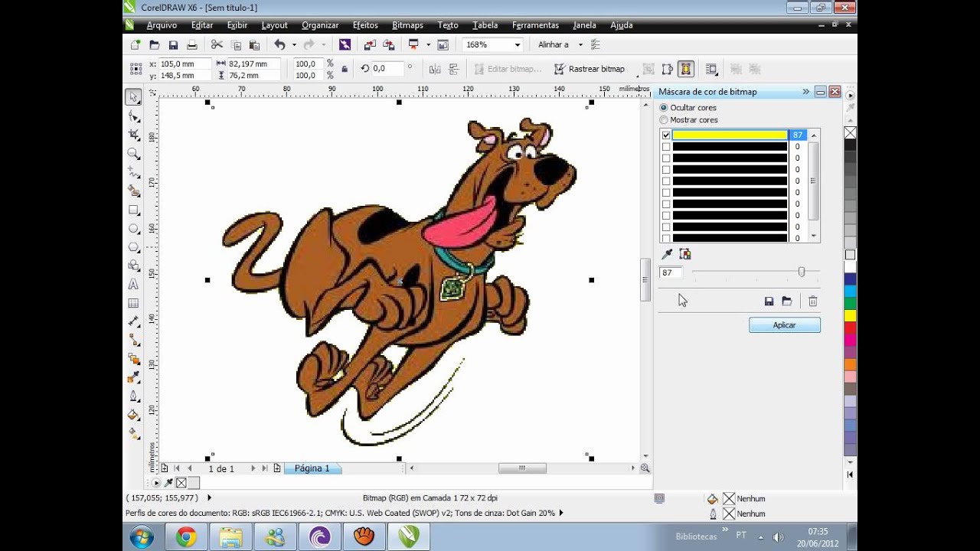Image resolution: width=980 pixels, height=551 pixels.
Task: Select the Fill bucket tool
Action: coord(134,415)
